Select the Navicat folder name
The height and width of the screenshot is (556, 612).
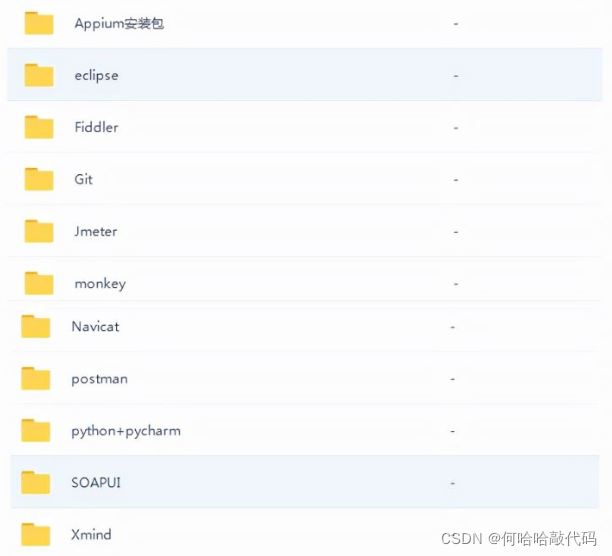(95, 327)
